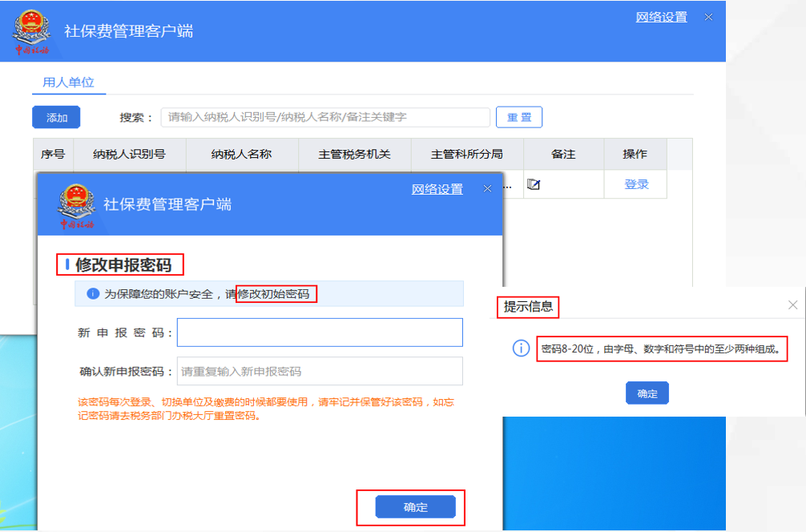
Task: Open 网络设置 in the main window header
Action: 661,17
